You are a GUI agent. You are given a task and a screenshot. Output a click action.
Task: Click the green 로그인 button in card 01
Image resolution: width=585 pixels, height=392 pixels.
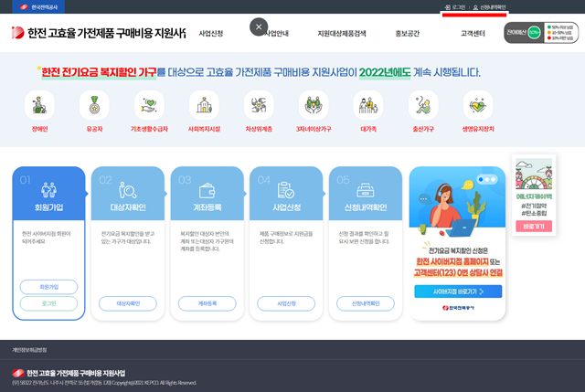[x=48, y=303]
